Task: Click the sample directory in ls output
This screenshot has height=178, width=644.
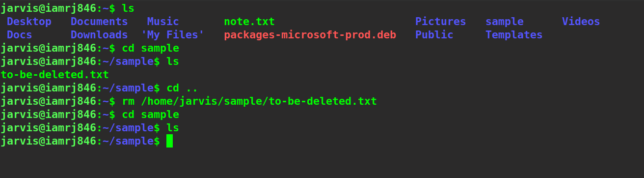Action: (505, 22)
